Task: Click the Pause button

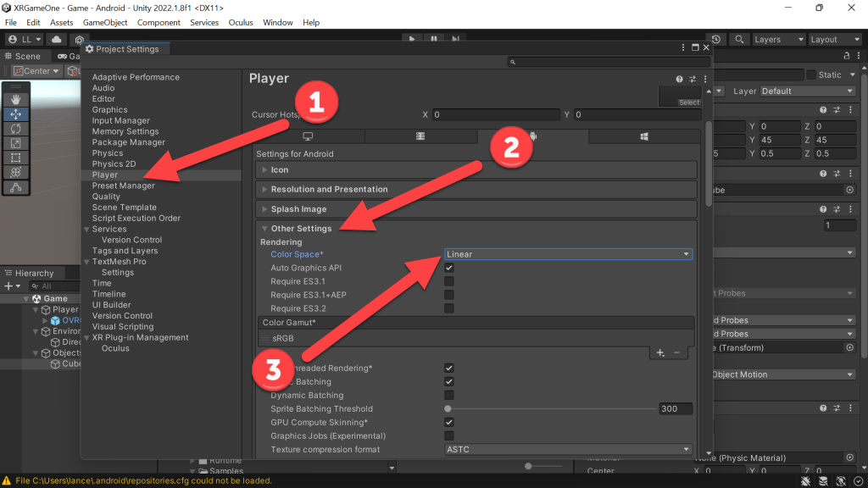Action: (433, 39)
